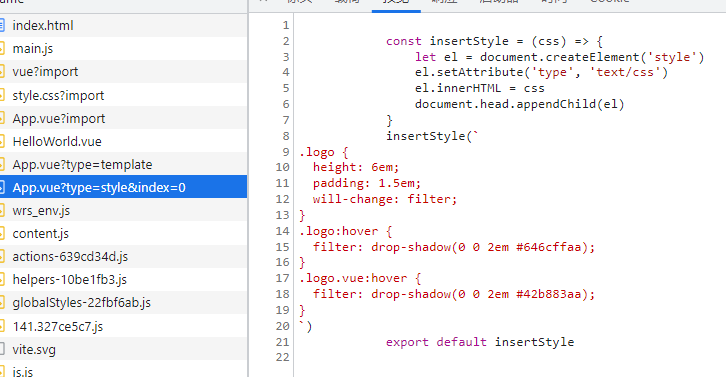Click the '.logo {' selector line
The height and width of the screenshot is (377, 726).
tap(324, 152)
